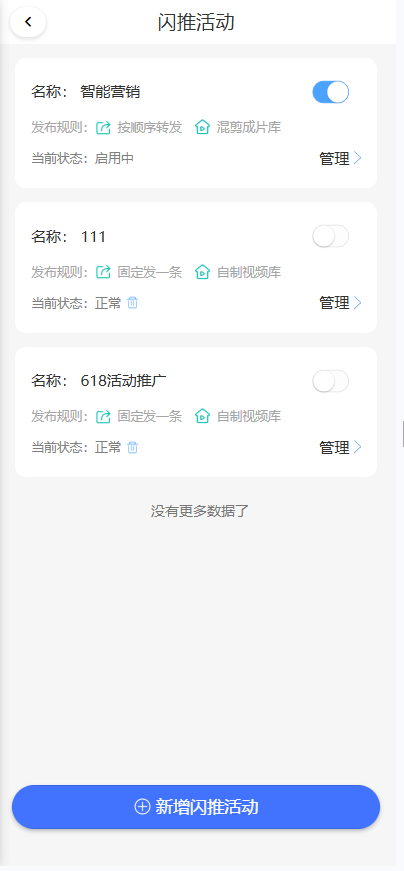Click the 按顺序转发 publish rule text
Viewport: 404px width, 871px height.
149,127
